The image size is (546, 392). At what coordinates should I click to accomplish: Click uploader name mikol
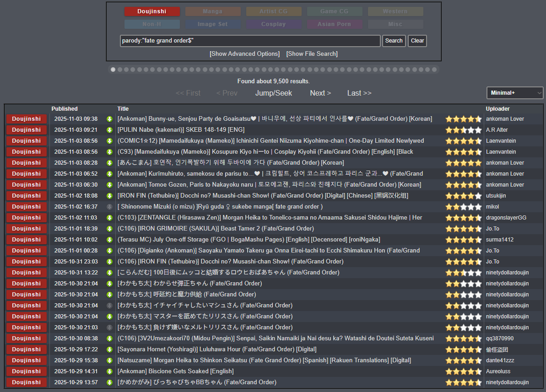click(x=492, y=207)
